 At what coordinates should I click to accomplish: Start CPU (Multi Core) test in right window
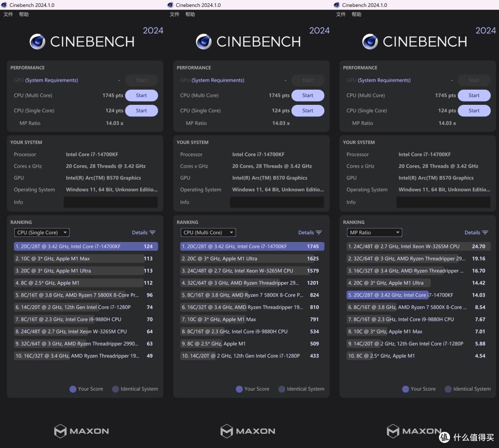[x=474, y=96]
